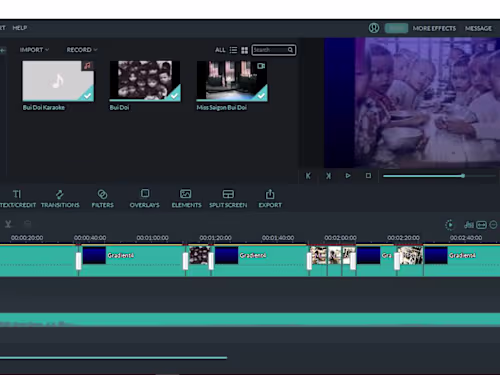Click the scissors split tool

(x=8, y=224)
